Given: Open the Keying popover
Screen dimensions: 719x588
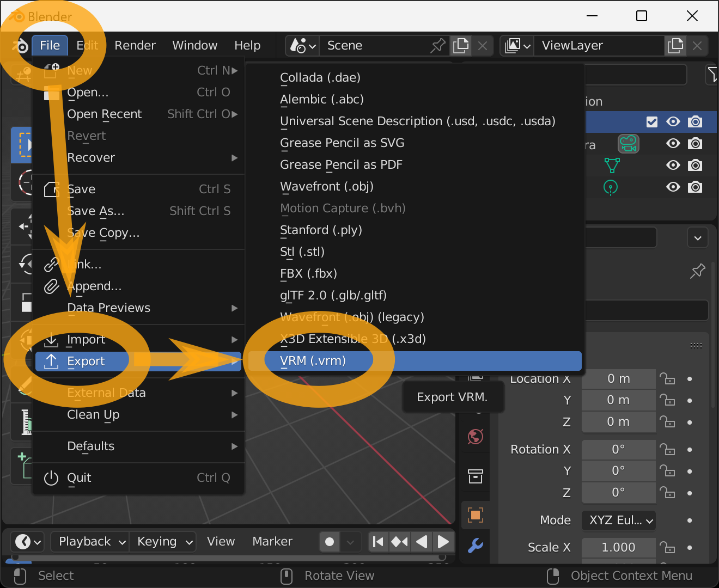Looking at the screenshot, I should point(162,542).
